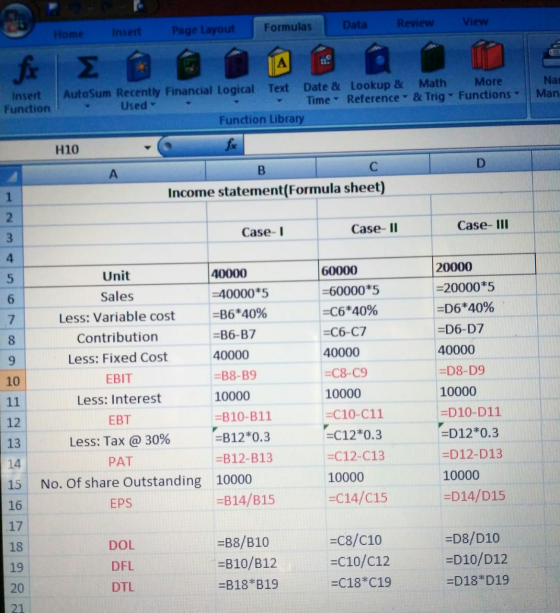
Task: Select the Case- I cell
Action: [x=262, y=232]
